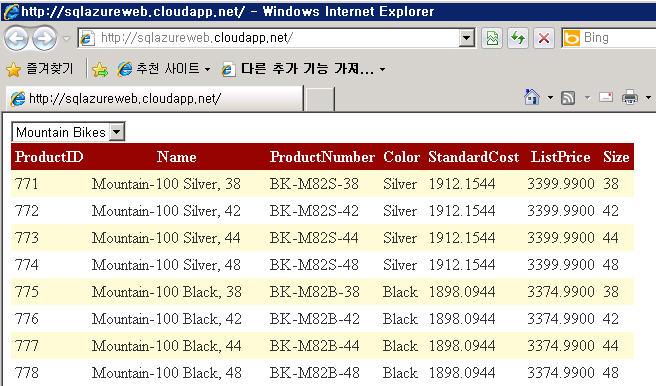Click ProductID cell 772
The height and width of the screenshot is (386, 656).
point(26,210)
